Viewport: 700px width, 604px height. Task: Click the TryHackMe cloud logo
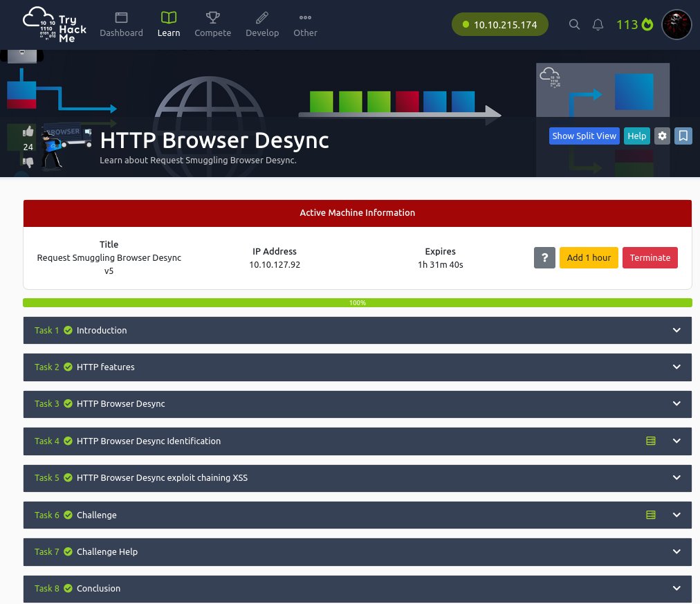click(x=54, y=24)
